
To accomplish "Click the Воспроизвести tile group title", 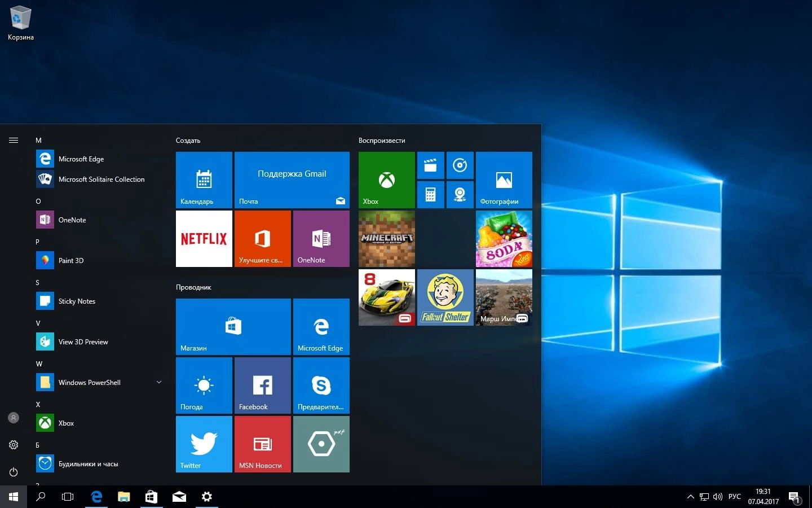I will click(x=382, y=141).
